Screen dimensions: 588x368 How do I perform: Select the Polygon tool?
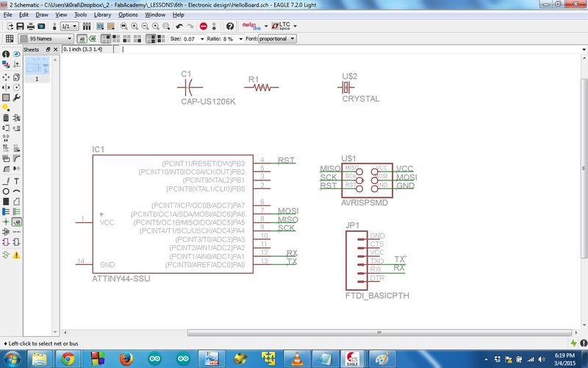[x=16, y=202]
